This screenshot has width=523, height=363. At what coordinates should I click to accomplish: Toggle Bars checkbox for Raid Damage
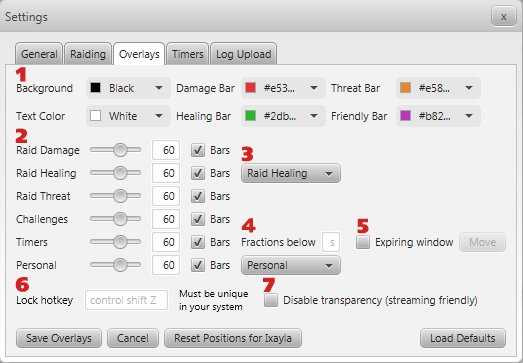point(198,150)
